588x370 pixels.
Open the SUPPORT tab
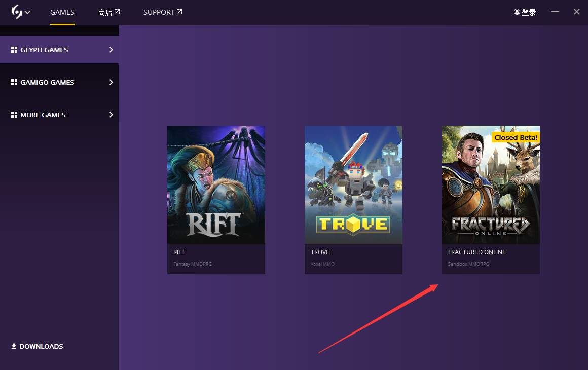[159, 12]
